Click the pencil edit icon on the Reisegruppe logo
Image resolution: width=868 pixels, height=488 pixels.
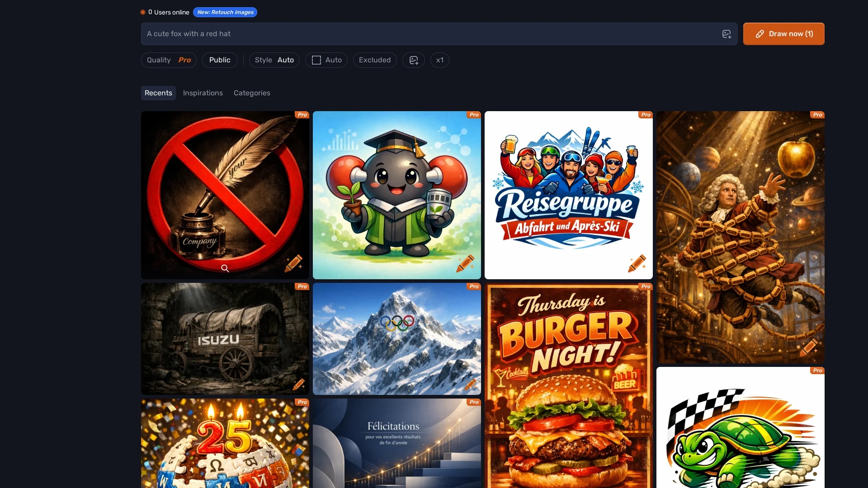637,263
